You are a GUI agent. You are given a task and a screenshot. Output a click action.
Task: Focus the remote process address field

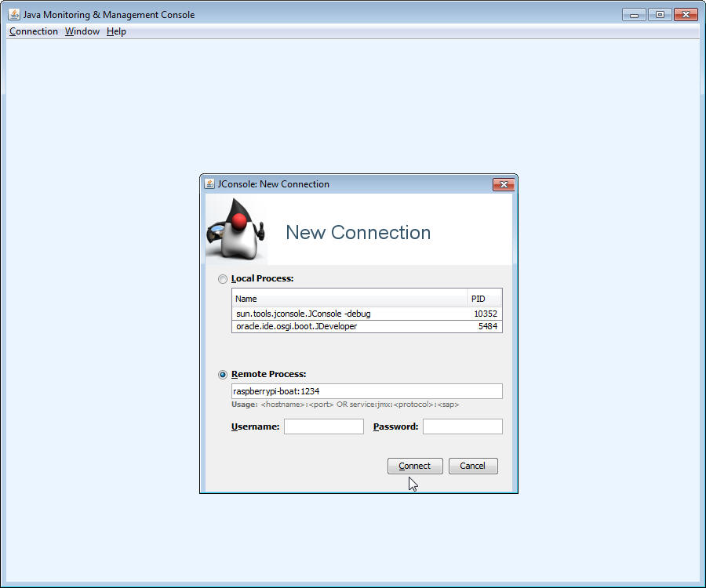click(366, 391)
